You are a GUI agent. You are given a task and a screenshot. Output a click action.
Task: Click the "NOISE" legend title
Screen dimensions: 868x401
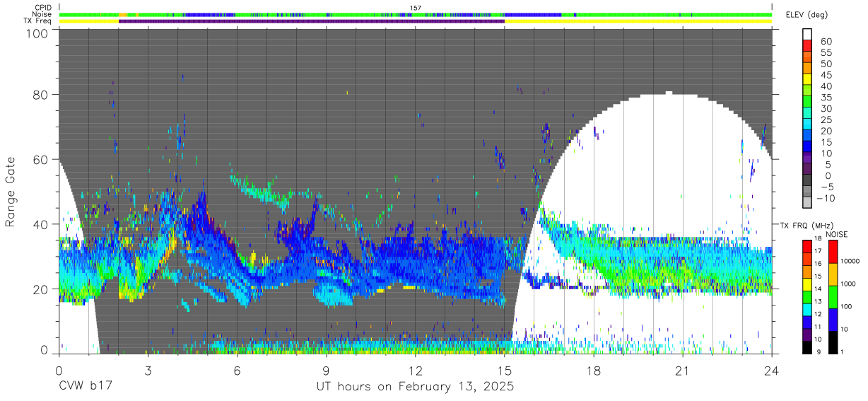click(x=838, y=234)
